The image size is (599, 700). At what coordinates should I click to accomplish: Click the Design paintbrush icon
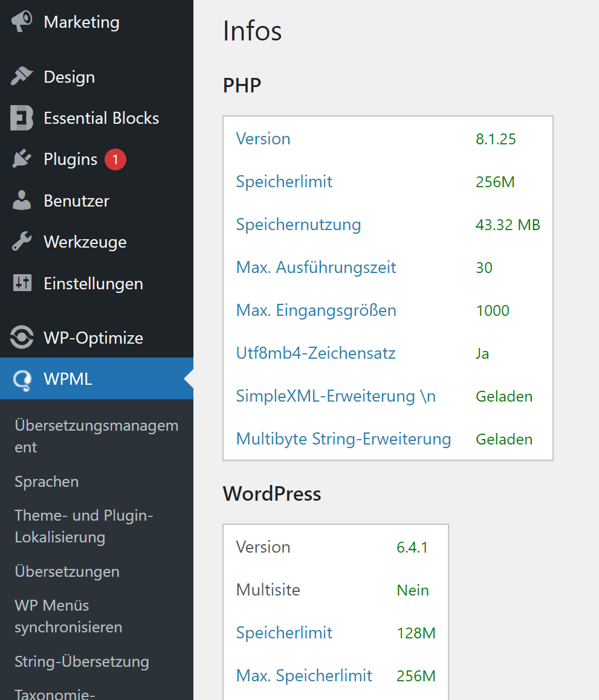click(22, 77)
